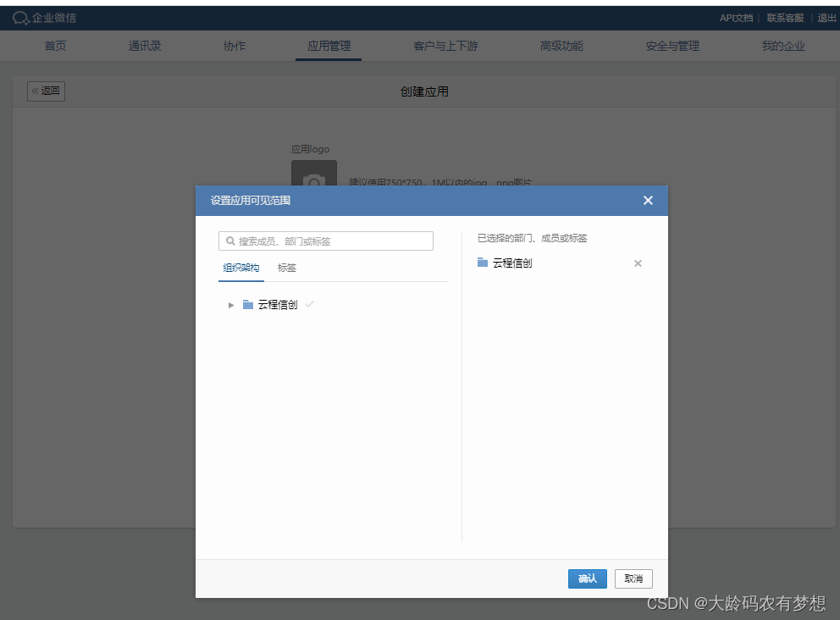Click the 云程信创 label in the organization tree
The height and width of the screenshot is (620, 840).
pyautogui.click(x=278, y=305)
